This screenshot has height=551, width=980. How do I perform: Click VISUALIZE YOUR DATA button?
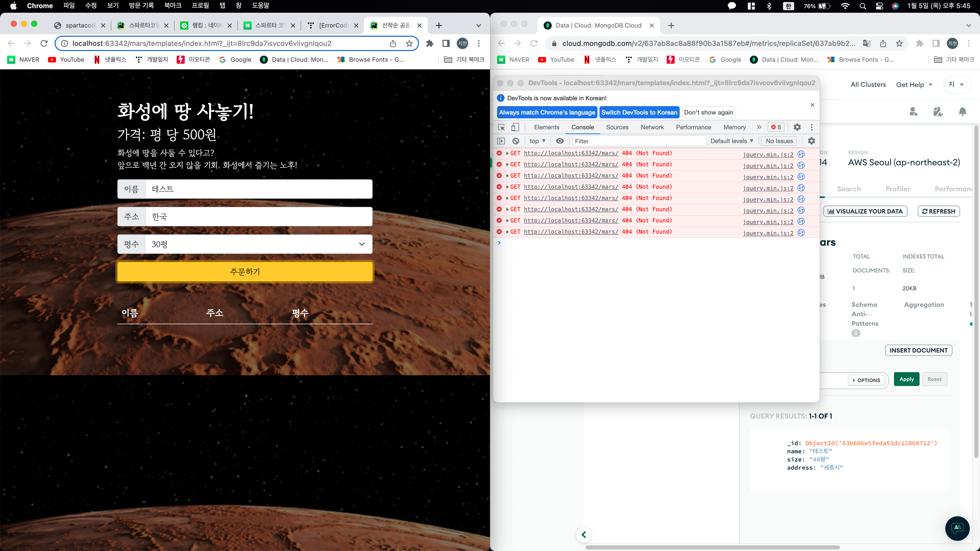point(865,211)
